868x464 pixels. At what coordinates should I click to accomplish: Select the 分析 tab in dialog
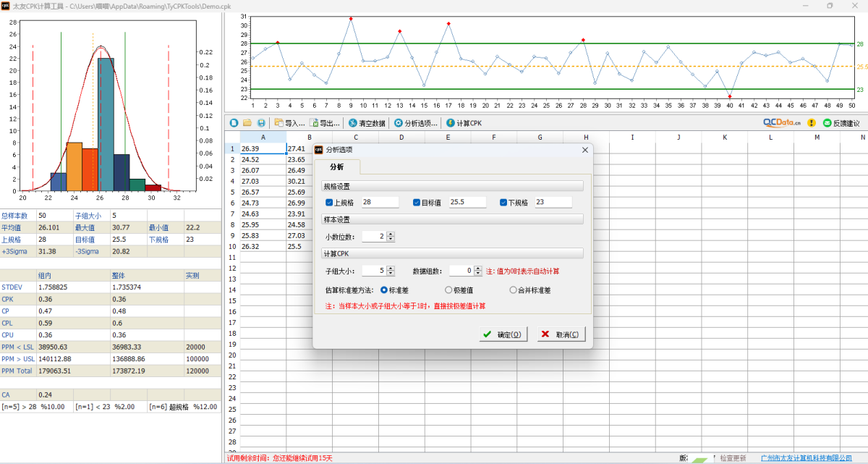(x=337, y=166)
